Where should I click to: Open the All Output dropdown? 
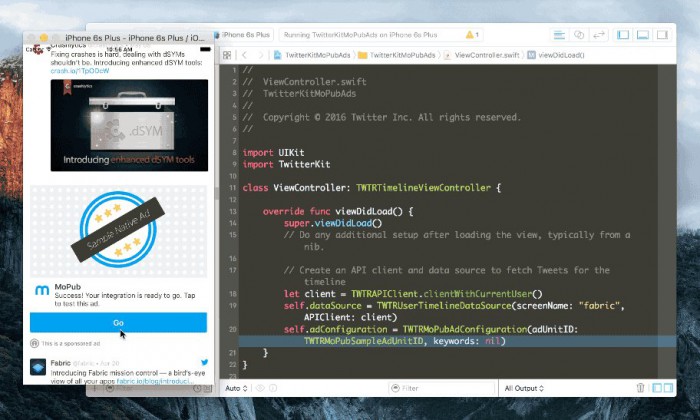[528, 388]
